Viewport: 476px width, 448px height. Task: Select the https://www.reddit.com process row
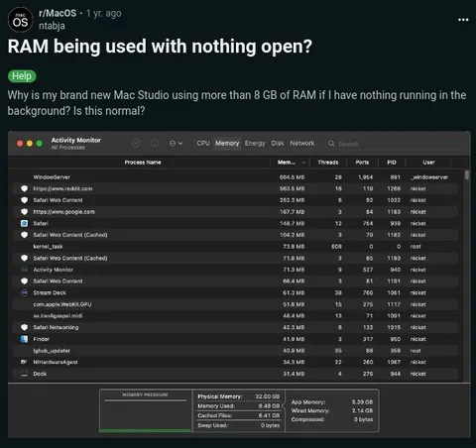(x=236, y=188)
